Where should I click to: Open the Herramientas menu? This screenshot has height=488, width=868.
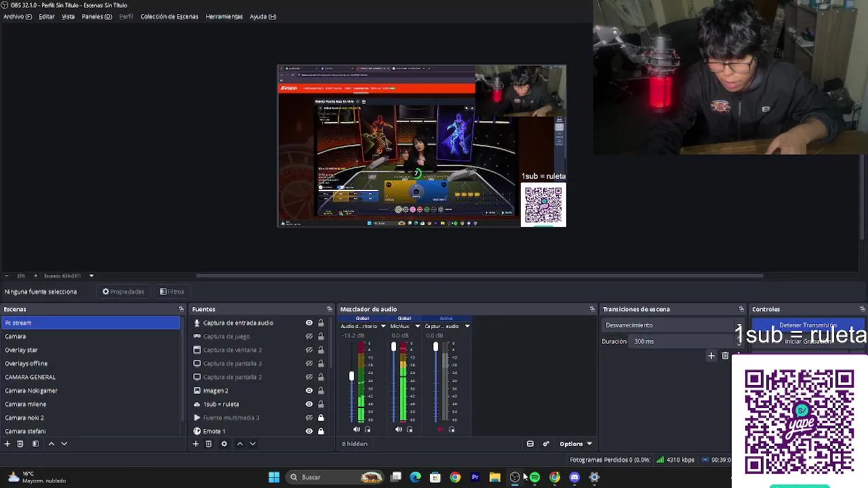[224, 16]
